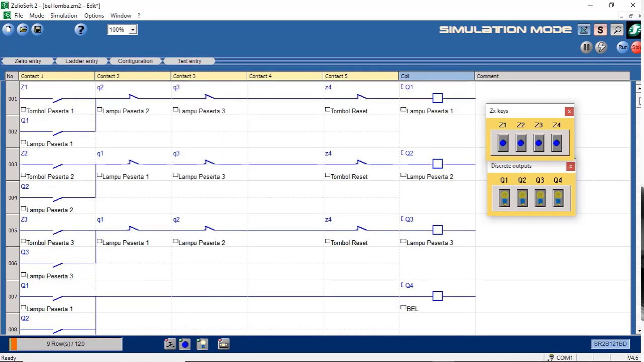Switch to edit mode with drafting icon
The width and height of the screenshot is (644, 362).
[x=584, y=30]
